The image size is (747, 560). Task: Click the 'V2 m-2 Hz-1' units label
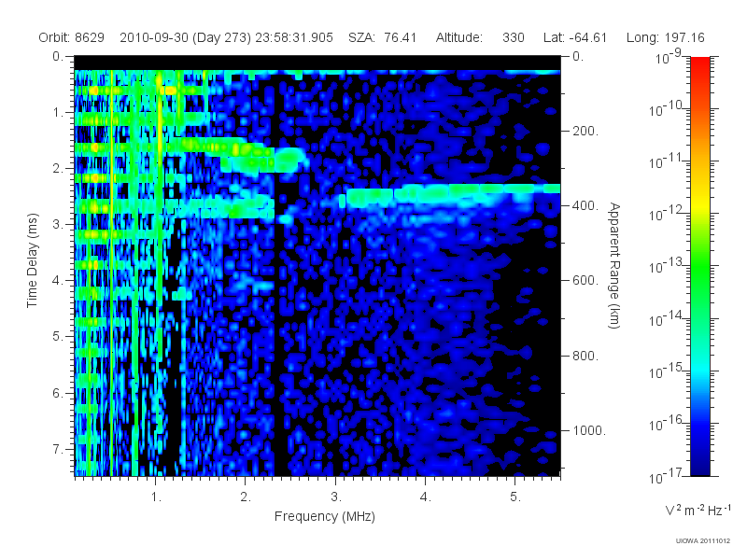pos(698,510)
